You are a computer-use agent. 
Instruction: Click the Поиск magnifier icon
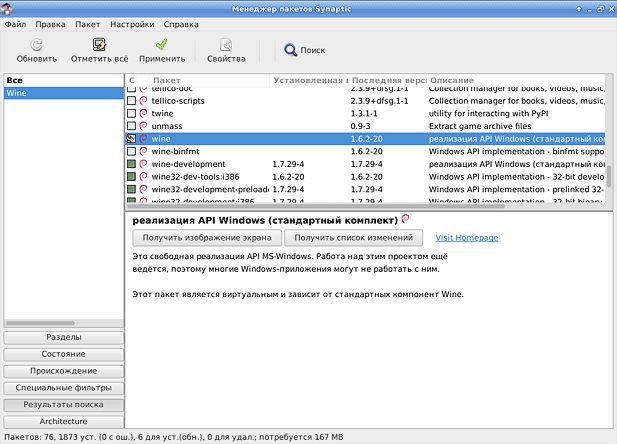click(290, 50)
